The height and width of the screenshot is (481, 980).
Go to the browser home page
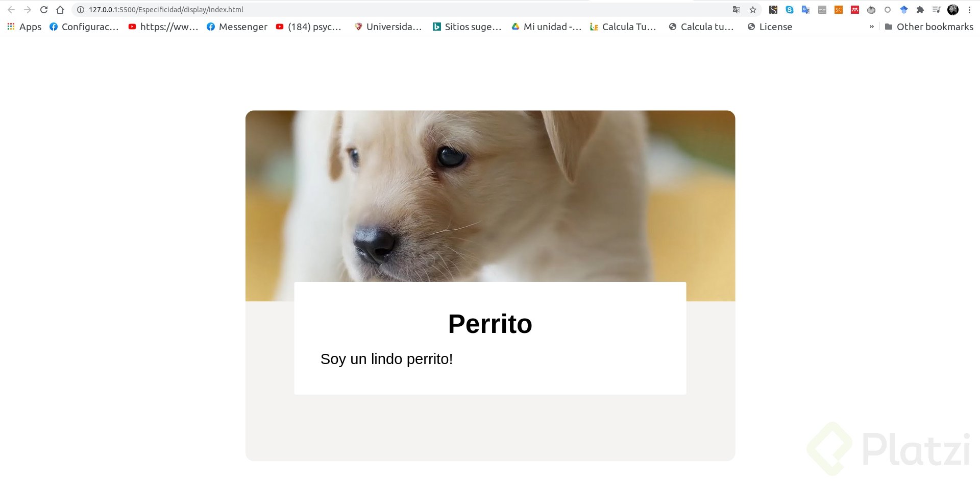pyautogui.click(x=60, y=10)
